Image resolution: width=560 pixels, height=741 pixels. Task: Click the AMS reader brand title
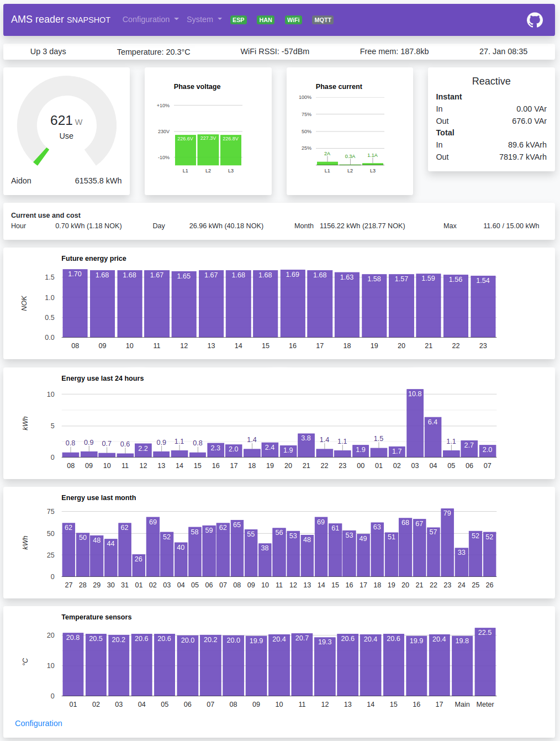[60, 19]
